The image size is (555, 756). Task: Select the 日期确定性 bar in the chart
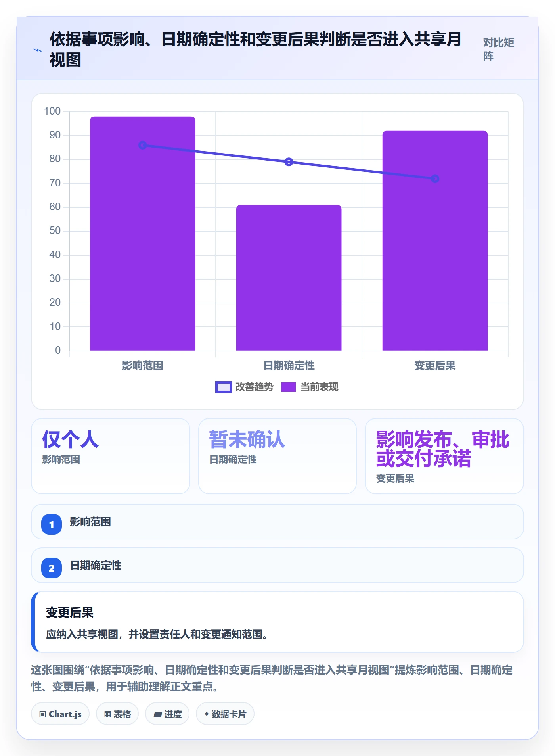289,278
